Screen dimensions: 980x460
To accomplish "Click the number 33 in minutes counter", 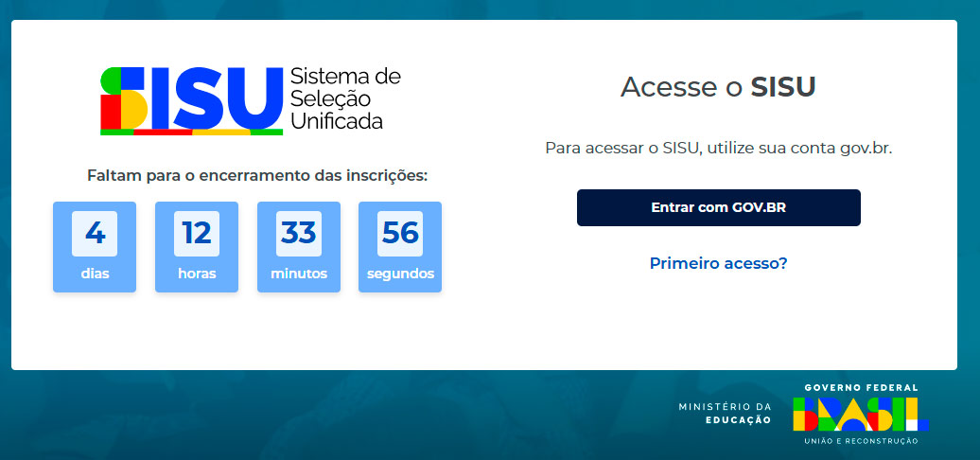I will coord(299,233).
